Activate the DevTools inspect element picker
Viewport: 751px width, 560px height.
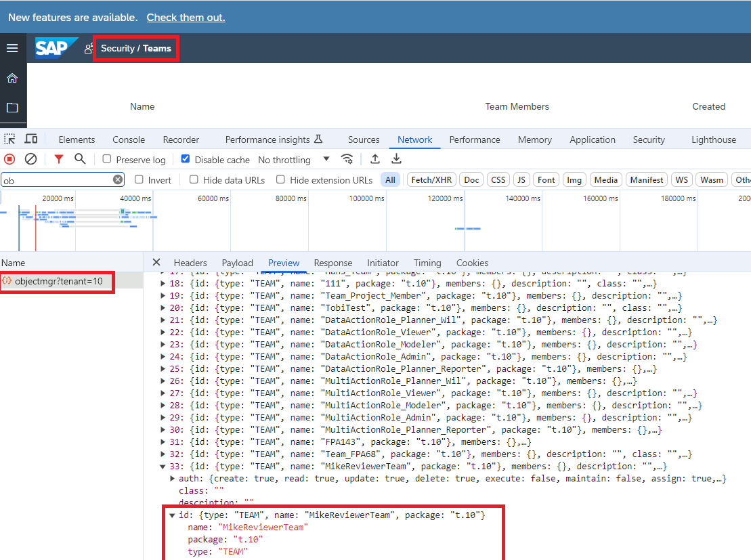[9, 139]
